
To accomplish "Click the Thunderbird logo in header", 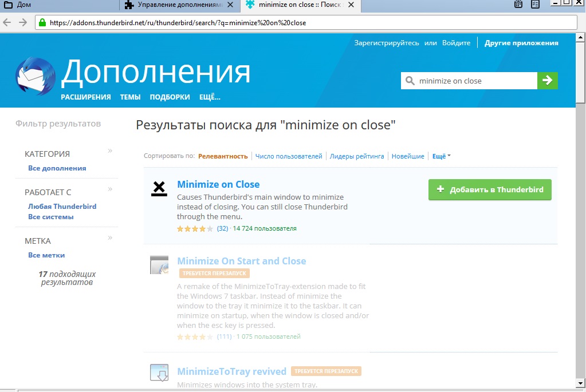I will (35, 77).
